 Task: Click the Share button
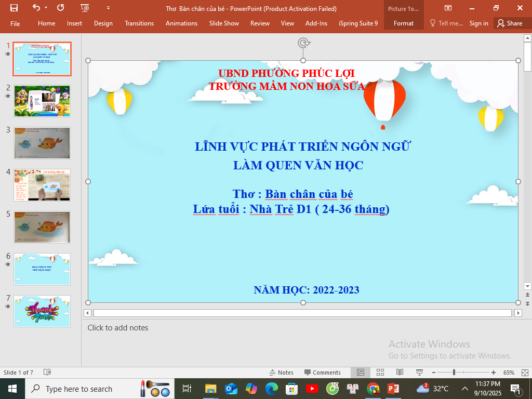509,23
